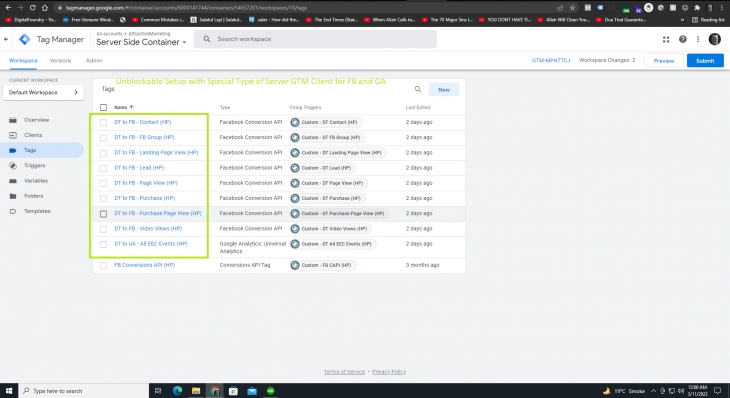Open the three-dot more options menu

point(698,40)
